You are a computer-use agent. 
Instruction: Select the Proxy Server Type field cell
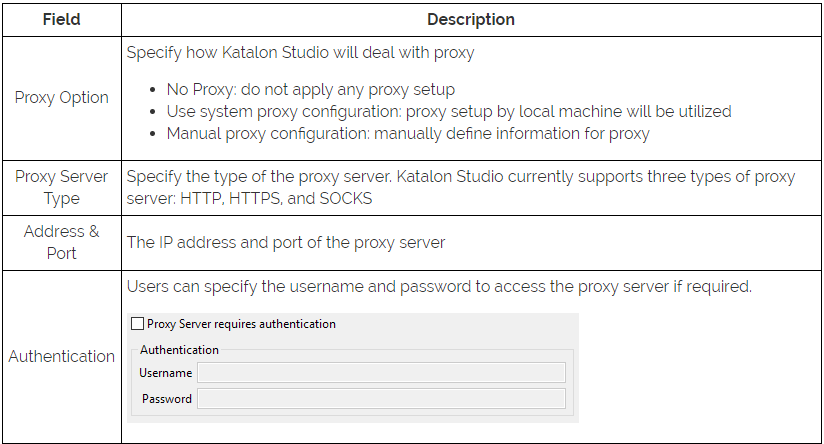pyautogui.click(x=61, y=187)
